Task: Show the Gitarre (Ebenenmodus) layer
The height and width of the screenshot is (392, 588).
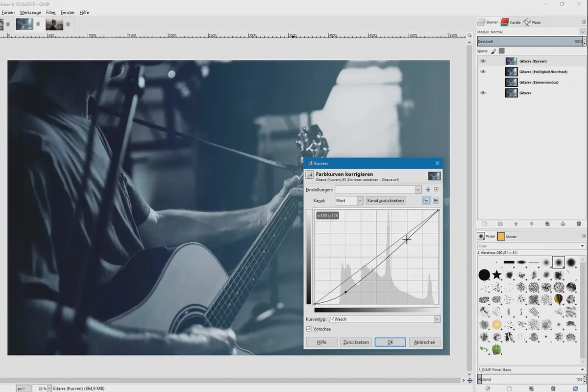Action: (483, 82)
